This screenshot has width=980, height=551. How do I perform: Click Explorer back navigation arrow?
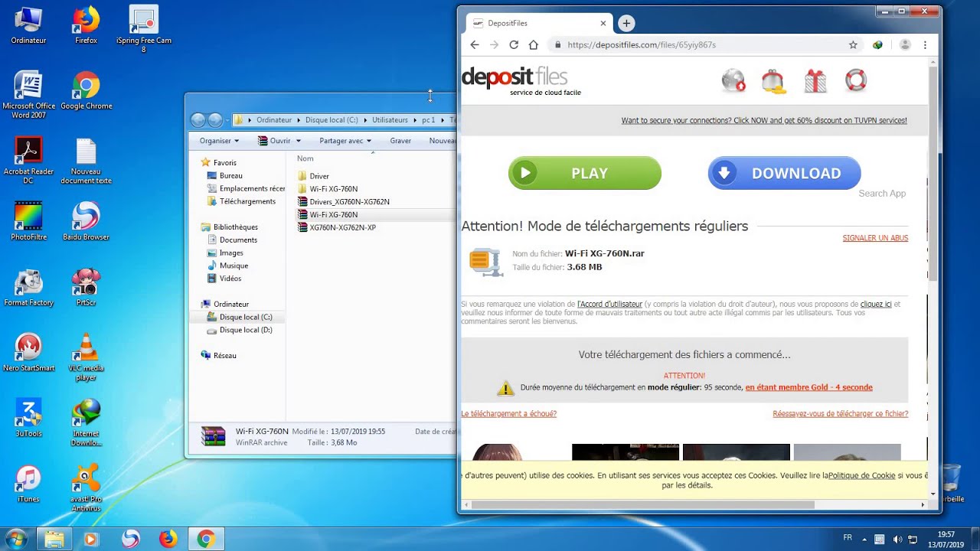(198, 119)
